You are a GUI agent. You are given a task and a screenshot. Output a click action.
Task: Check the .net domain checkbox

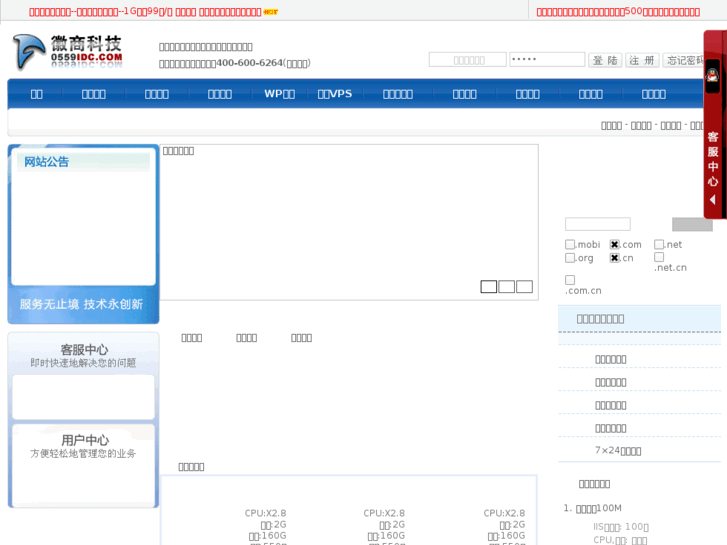[659, 244]
